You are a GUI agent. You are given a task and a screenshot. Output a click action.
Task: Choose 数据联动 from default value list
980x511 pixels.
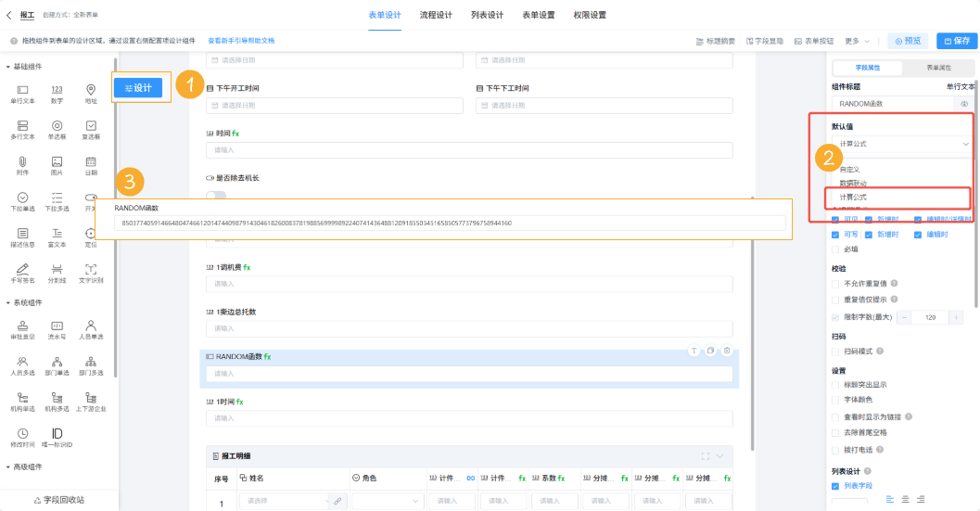point(852,184)
